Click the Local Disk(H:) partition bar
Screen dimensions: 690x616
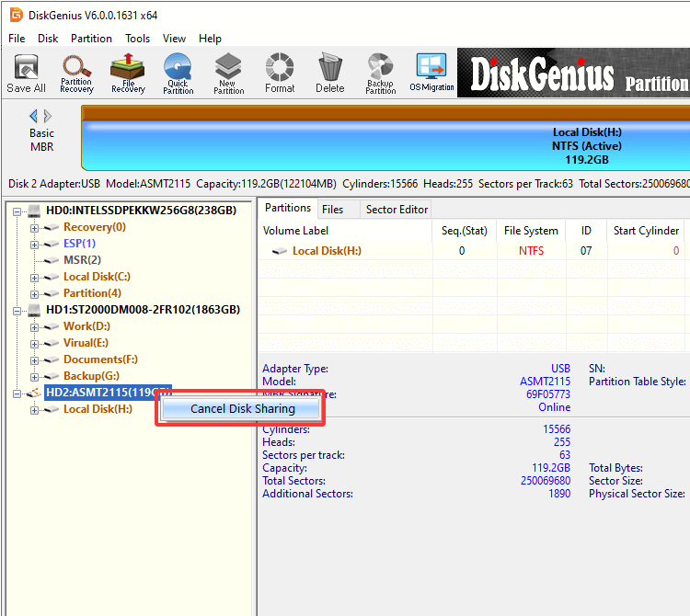386,145
